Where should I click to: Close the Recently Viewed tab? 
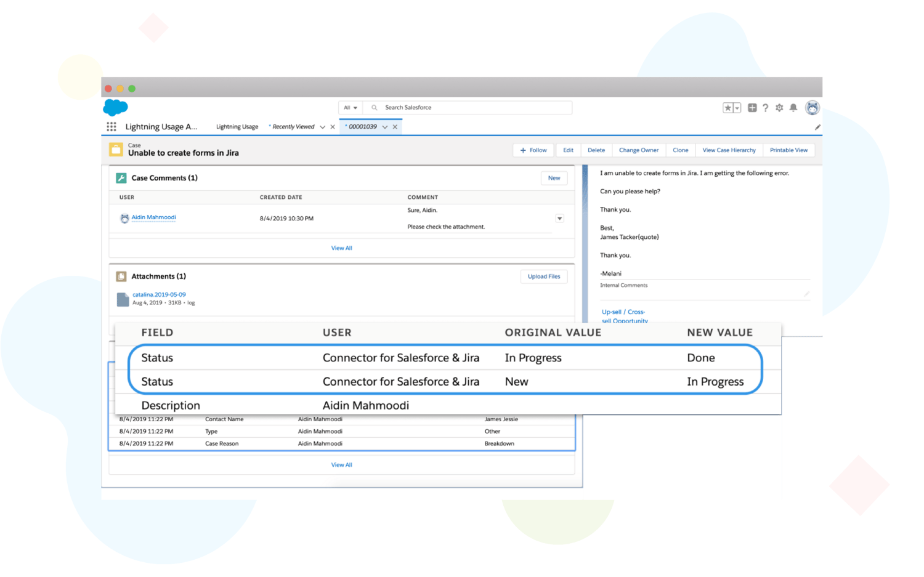(333, 127)
